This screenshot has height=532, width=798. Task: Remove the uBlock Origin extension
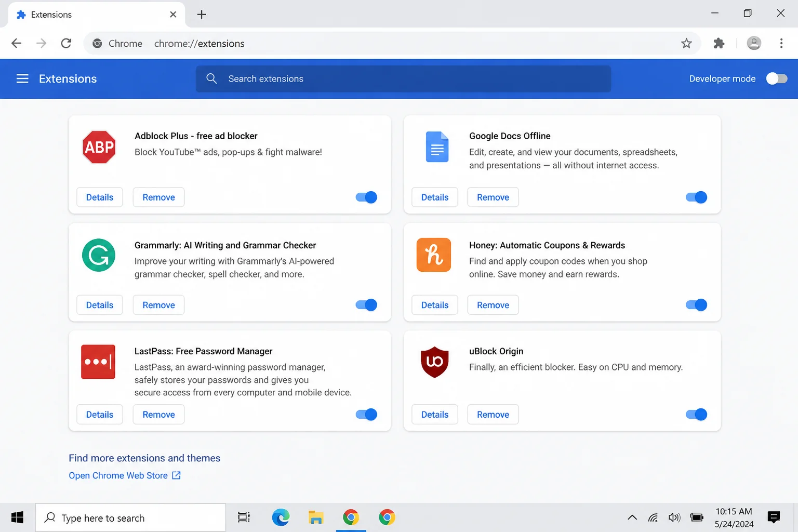pyautogui.click(x=493, y=415)
